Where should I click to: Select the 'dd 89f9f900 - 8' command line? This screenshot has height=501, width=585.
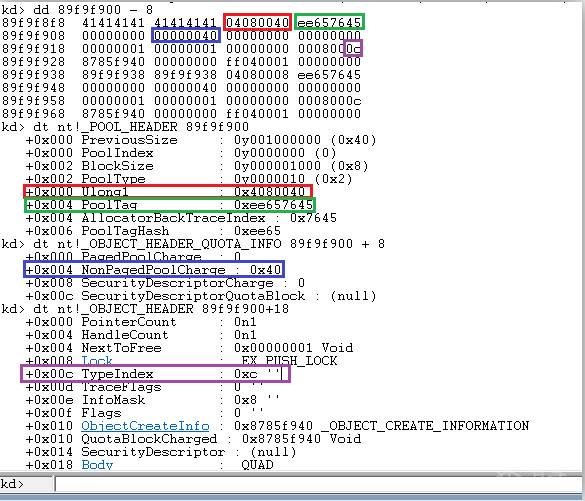click(77, 10)
